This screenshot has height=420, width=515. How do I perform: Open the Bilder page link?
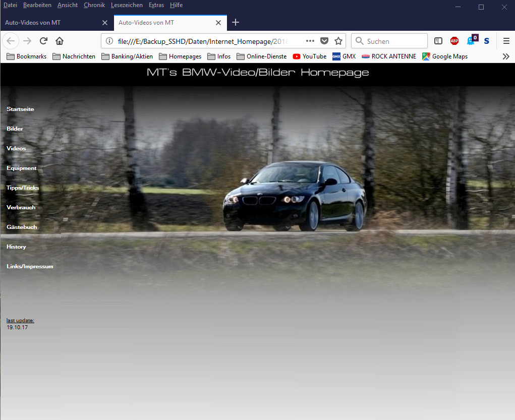click(x=15, y=129)
